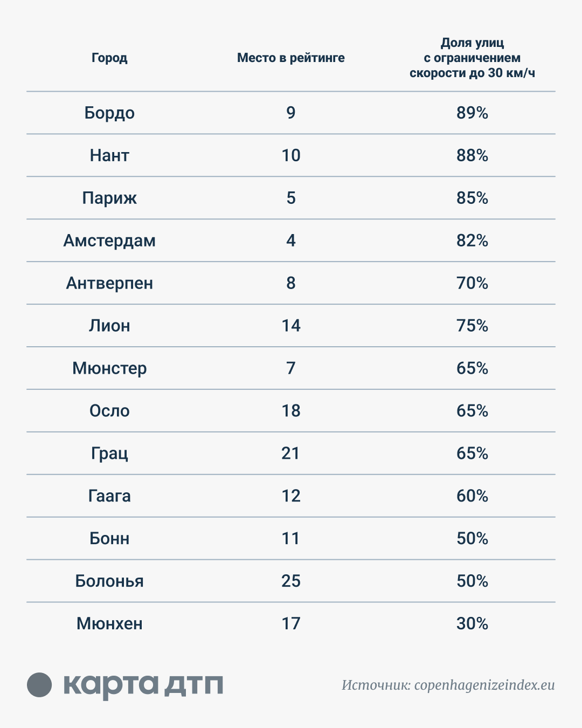This screenshot has height=728, width=582.
Task: Click the ranking number 18 for Осло
Action: pos(291,411)
